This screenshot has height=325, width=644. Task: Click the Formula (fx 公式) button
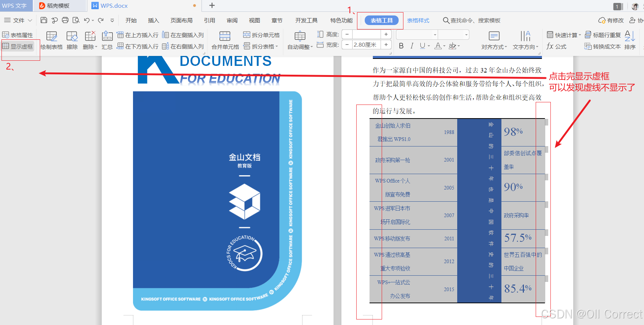click(x=557, y=46)
